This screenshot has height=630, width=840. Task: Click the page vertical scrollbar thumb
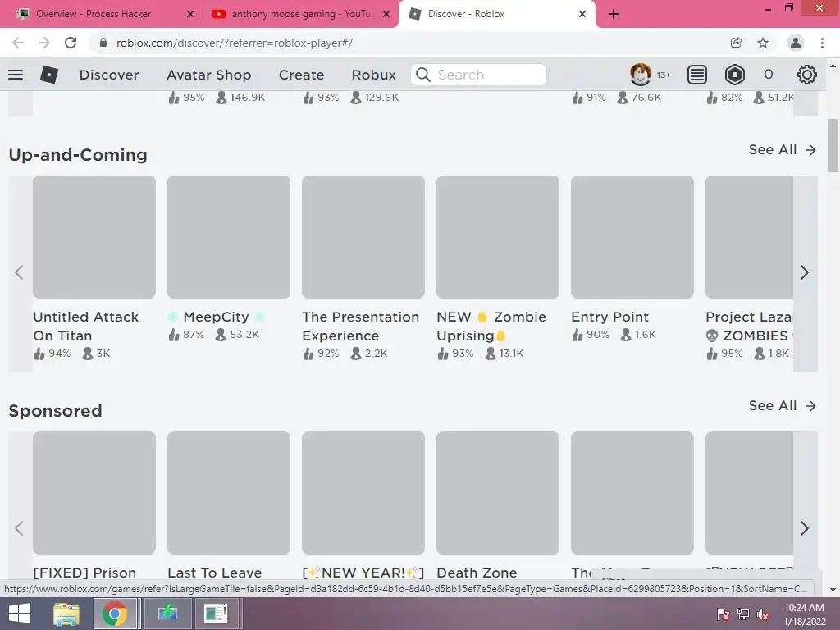click(833, 146)
